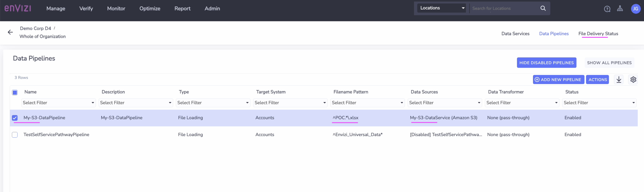The width and height of the screenshot is (644, 192).
Task: Click the back arrow icon
Action: pos(10,32)
